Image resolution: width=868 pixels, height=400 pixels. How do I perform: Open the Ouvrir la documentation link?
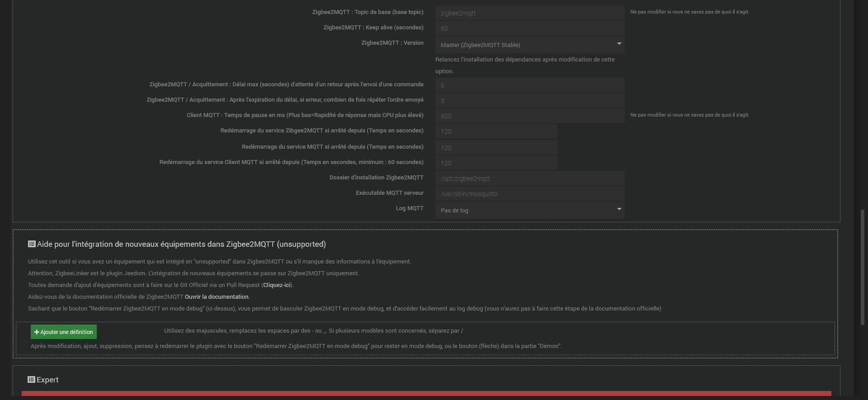click(217, 297)
